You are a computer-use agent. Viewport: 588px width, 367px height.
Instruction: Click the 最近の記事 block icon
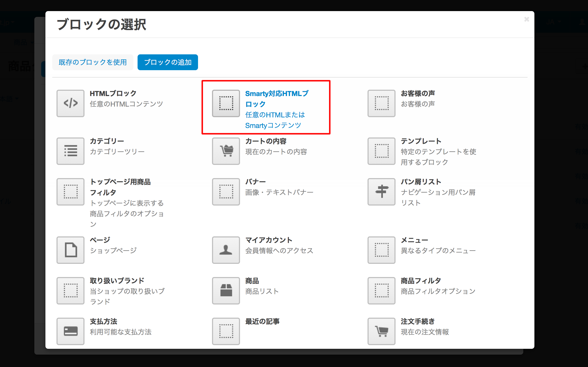pos(226,331)
